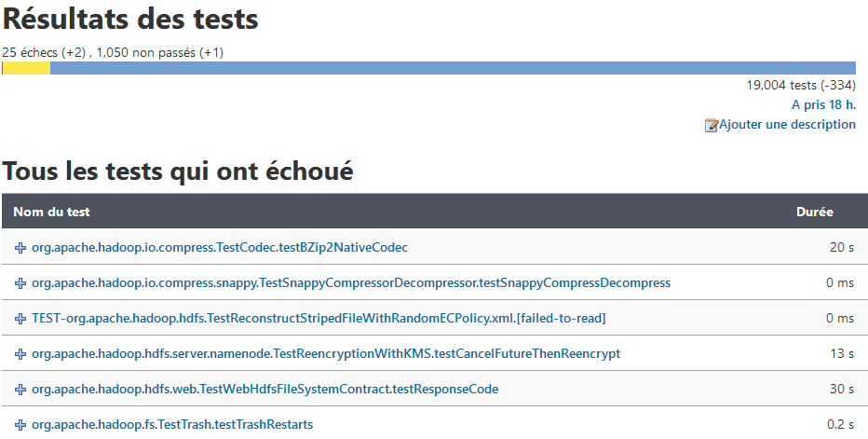Expand the testSnappyCompressDecompress failure details

(20, 283)
